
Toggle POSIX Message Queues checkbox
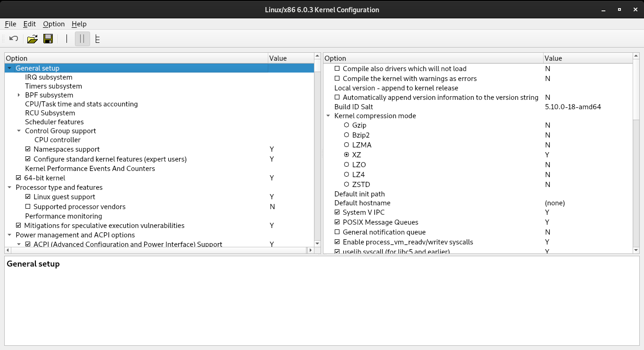pos(337,222)
